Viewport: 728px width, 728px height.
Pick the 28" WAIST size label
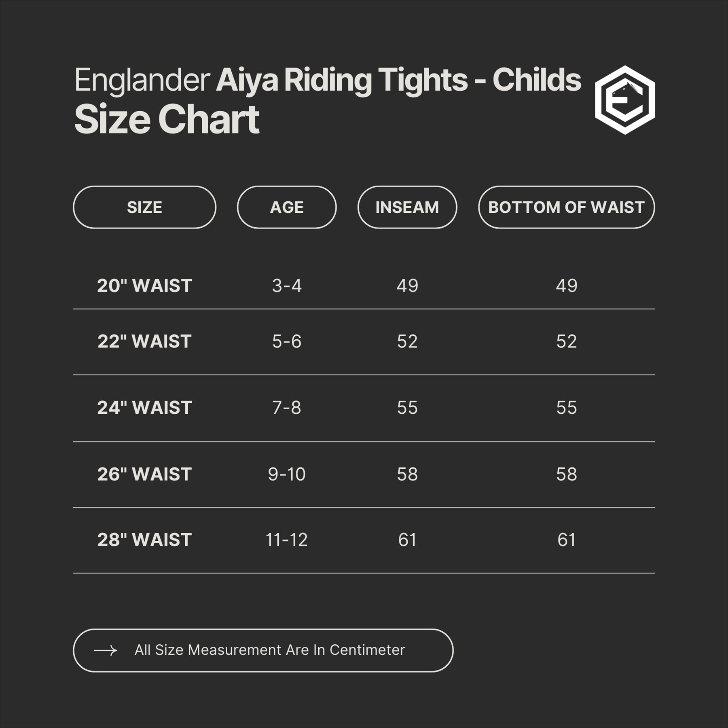coord(144,540)
